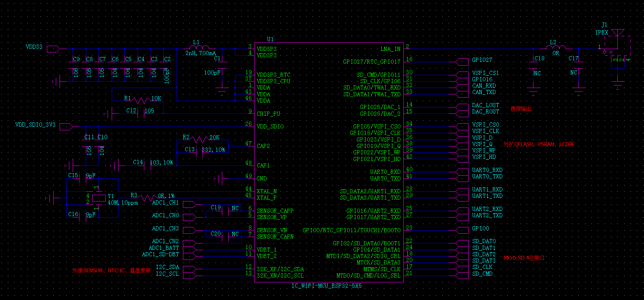
Task: Select the CAP2 pin name
Action: click(x=263, y=146)
